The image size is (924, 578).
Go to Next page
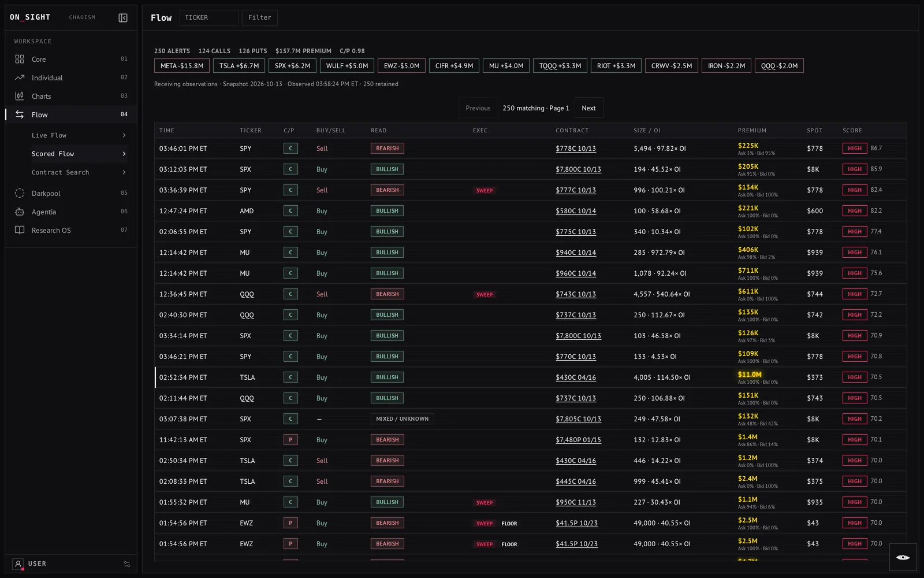pos(588,108)
